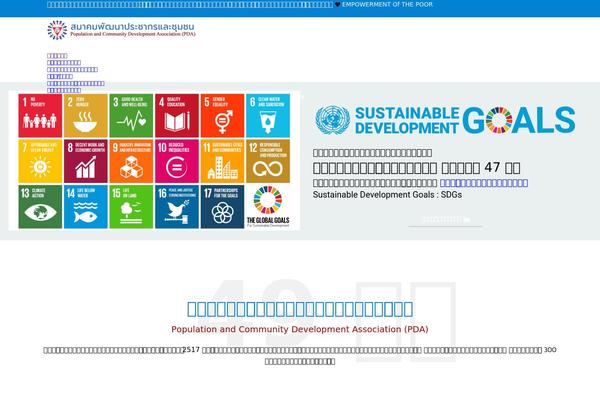
Task: Click SDG tile 3 Good Health and Well-being
Action: [x=131, y=116]
